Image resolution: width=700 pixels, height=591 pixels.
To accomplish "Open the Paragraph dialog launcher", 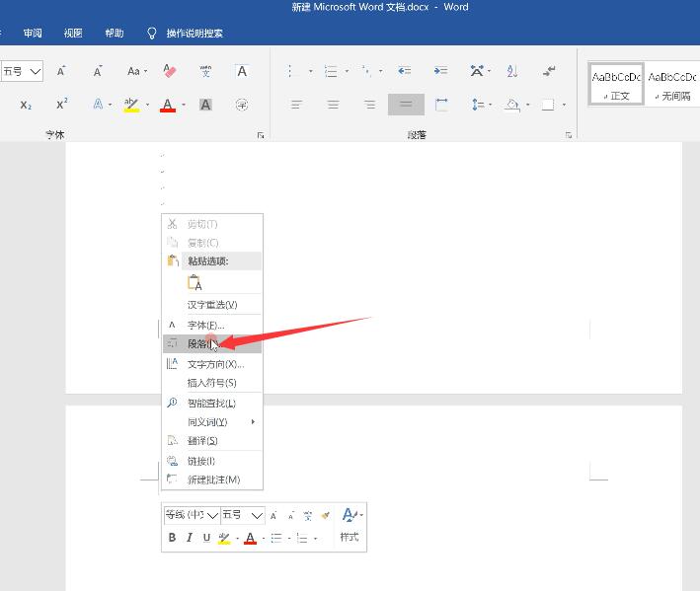I will pos(569,135).
